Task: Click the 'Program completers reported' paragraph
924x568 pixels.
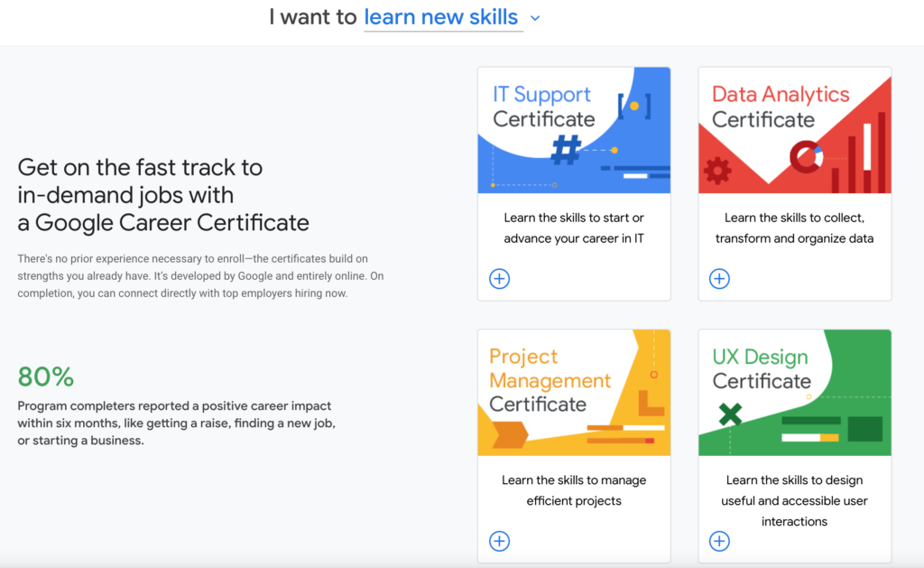Action: pyautogui.click(x=176, y=423)
